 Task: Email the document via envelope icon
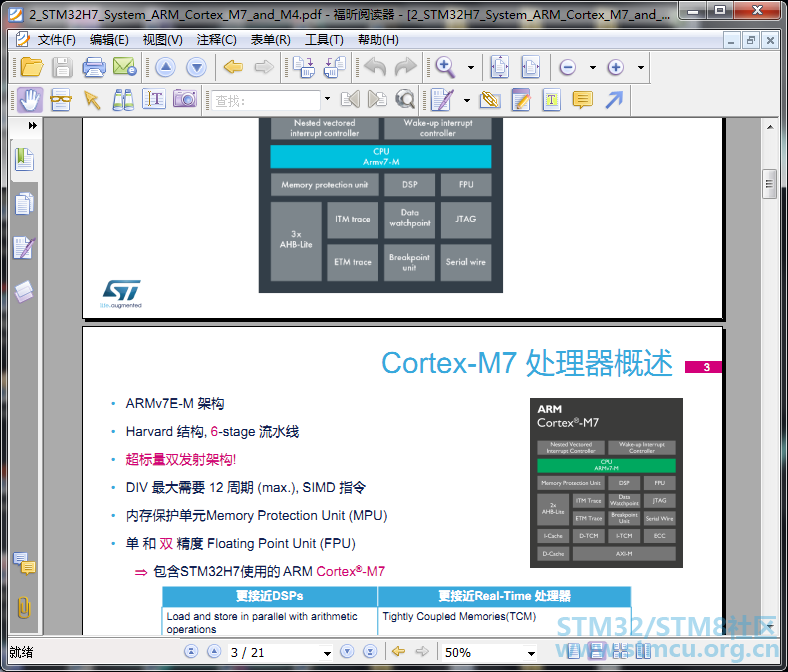(125, 67)
